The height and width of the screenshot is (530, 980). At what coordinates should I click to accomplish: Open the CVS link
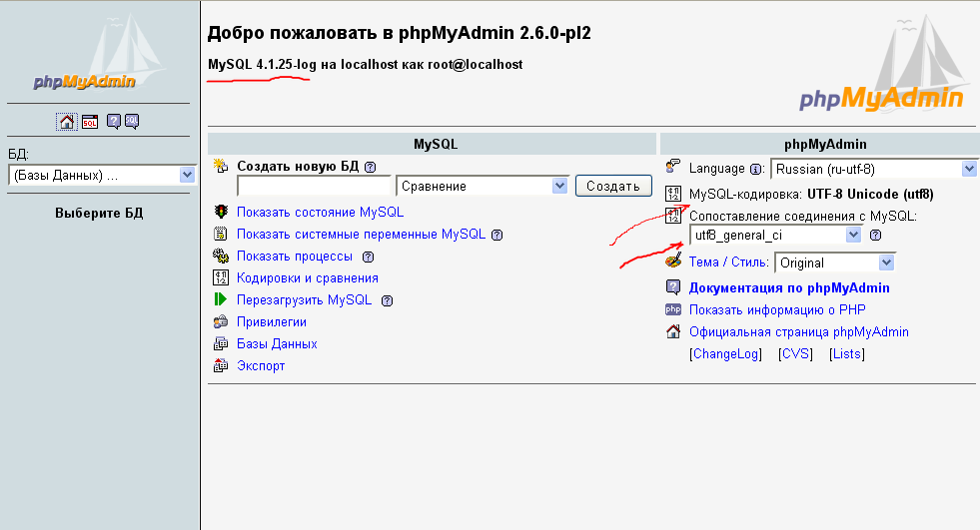point(795,354)
